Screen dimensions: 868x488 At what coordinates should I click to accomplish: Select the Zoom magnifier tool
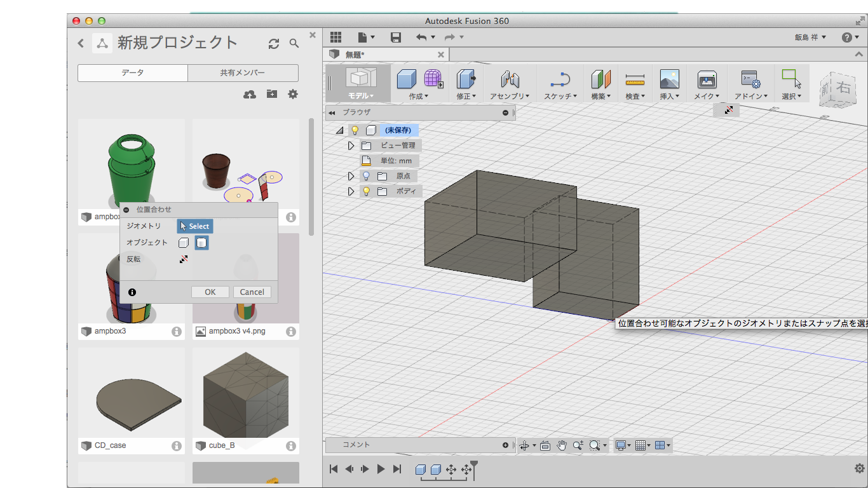(x=578, y=445)
